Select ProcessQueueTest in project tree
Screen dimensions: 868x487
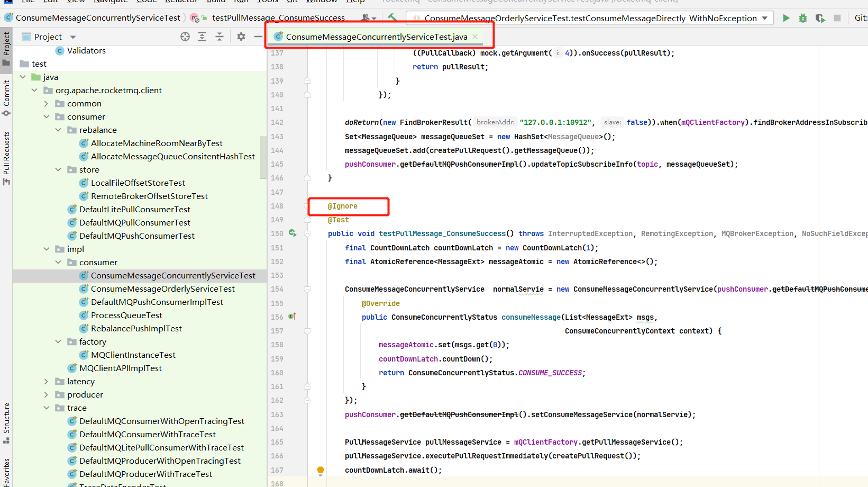point(126,315)
